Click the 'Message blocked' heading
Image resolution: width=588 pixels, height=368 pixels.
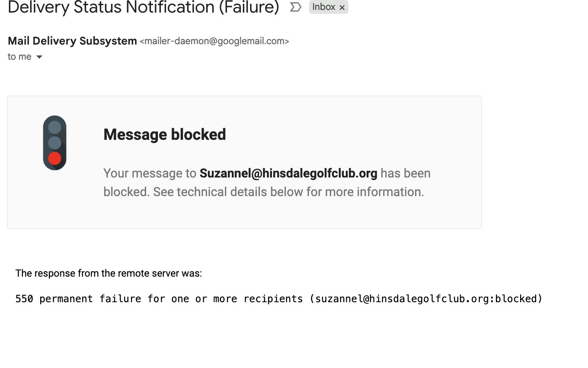pos(165,134)
